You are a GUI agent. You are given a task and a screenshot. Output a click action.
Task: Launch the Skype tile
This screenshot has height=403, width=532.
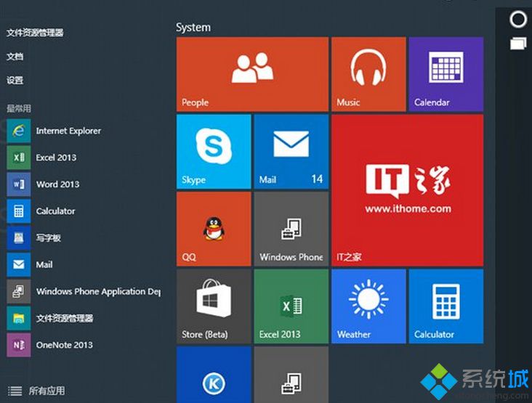pyautogui.click(x=214, y=152)
